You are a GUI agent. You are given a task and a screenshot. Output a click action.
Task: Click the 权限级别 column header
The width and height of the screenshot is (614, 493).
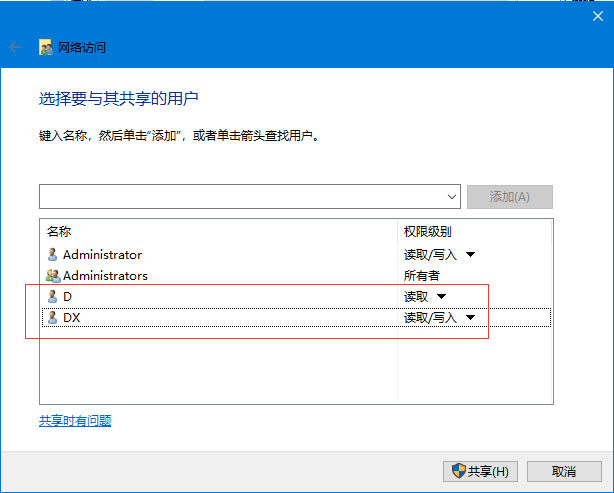[x=428, y=231]
